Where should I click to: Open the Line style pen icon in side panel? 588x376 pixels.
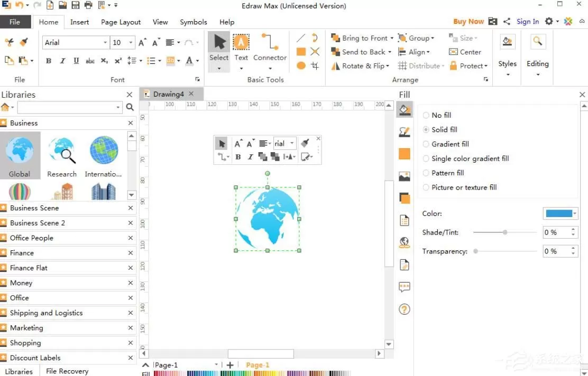pyautogui.click(x=404, y=132)
